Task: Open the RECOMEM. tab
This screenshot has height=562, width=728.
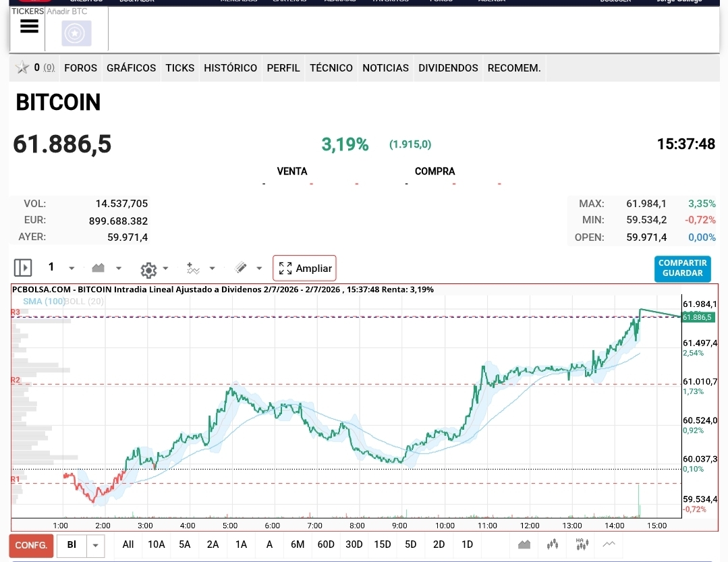Action: tap(514, 68)
